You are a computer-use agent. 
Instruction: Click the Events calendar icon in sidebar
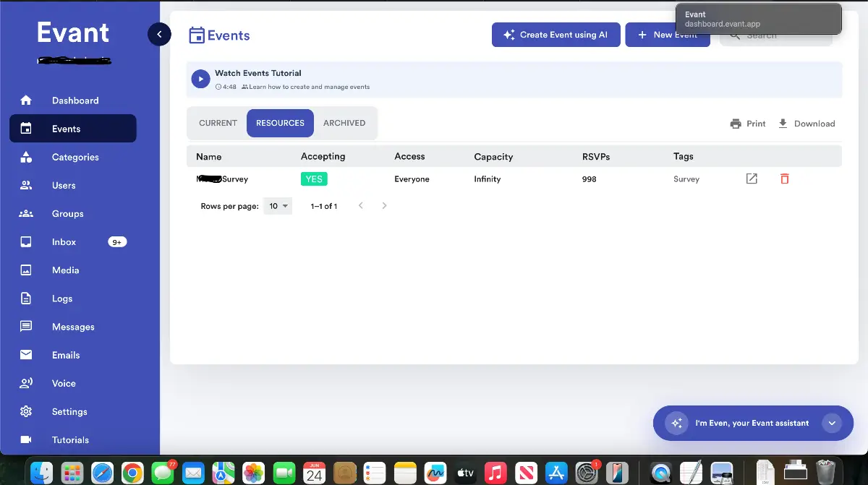click(x=26, y=129)
